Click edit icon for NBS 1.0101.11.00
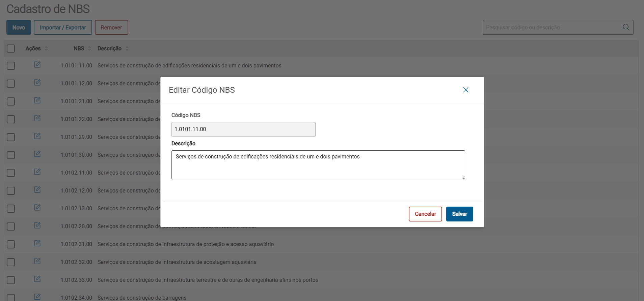Viewport: 644px width, 301px height. coord(37,65)
